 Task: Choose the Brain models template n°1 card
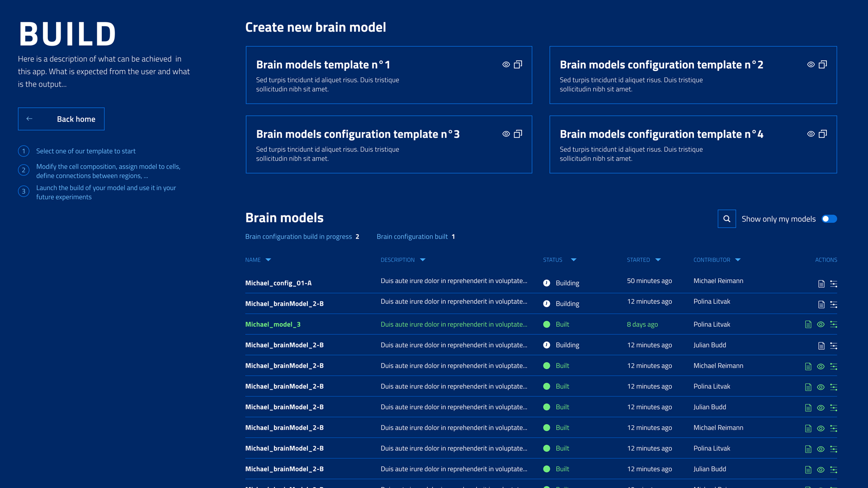tap(389, 75)
